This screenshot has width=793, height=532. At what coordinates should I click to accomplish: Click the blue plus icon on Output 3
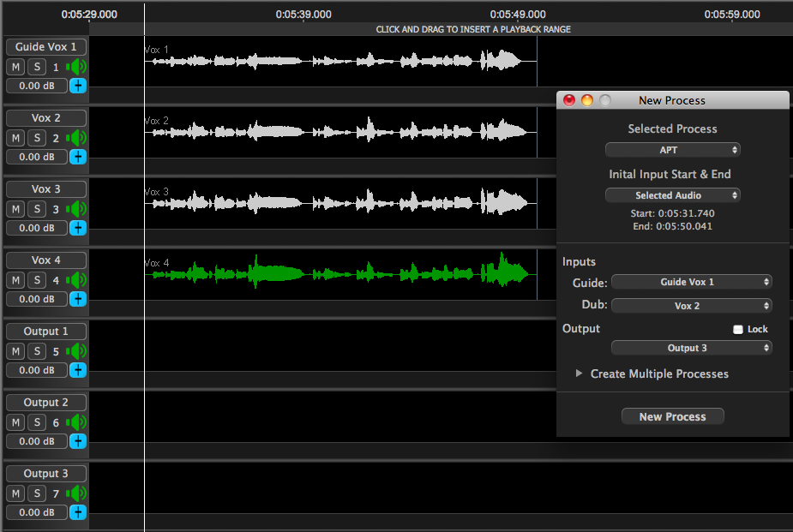(x=78, y=512)
